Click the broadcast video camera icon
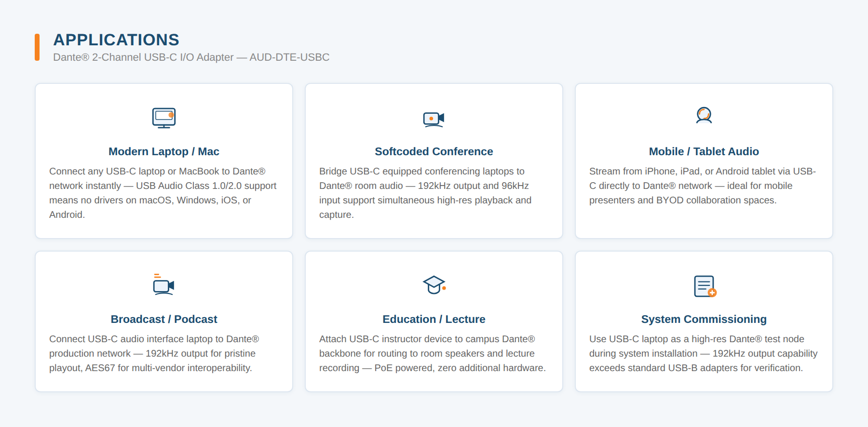The image size is (868, 427). coord(164,284)
